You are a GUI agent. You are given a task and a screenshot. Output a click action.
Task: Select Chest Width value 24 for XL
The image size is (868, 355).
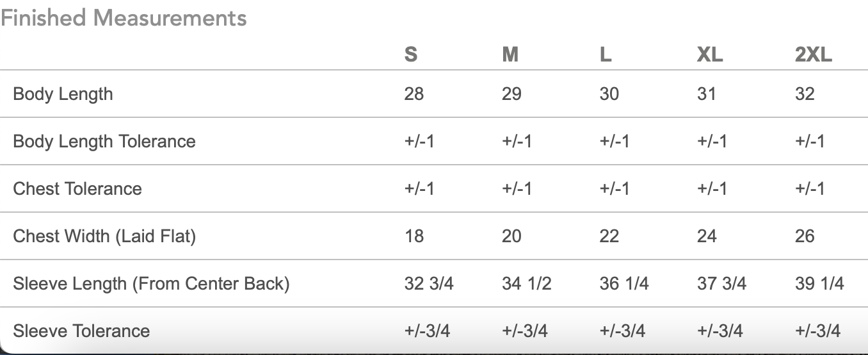(x=707, y=236)
